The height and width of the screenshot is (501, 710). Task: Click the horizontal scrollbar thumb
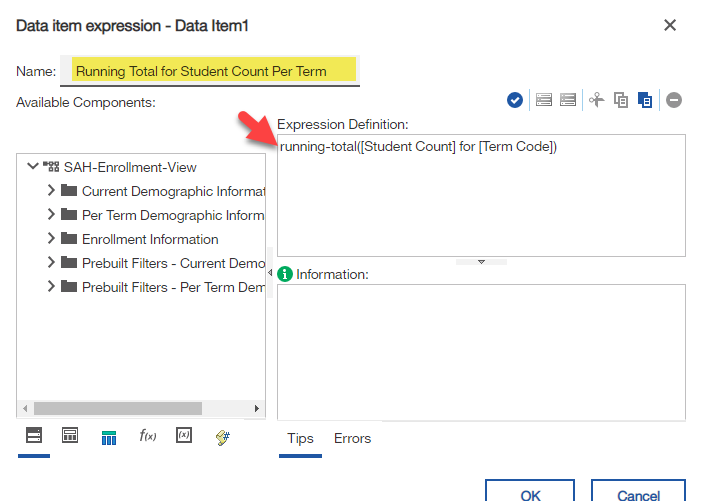point(118,408)
